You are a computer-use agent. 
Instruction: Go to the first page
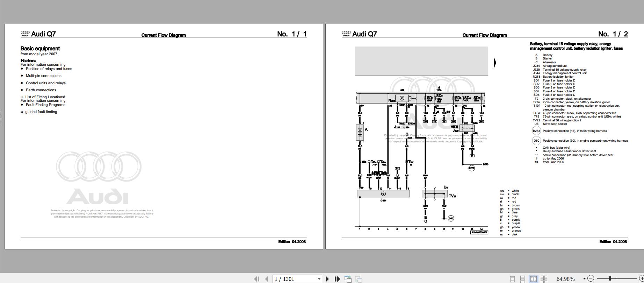coord(257,279)
